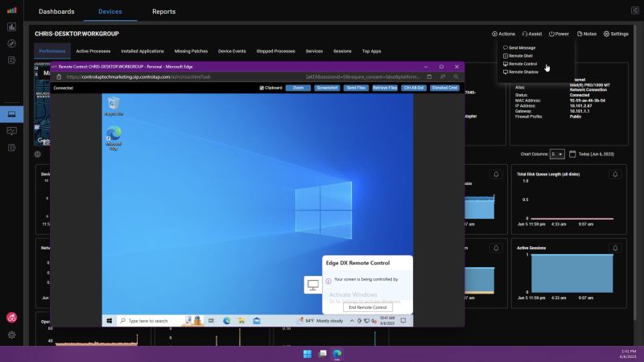Screen dimensions: 644x362
Task: Open the Installed Applications tab
Action: pyautogui.click(x=142, y=51)
